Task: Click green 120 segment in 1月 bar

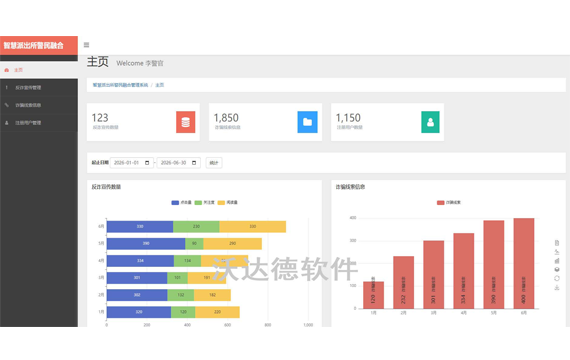Action: click(183, 312)
